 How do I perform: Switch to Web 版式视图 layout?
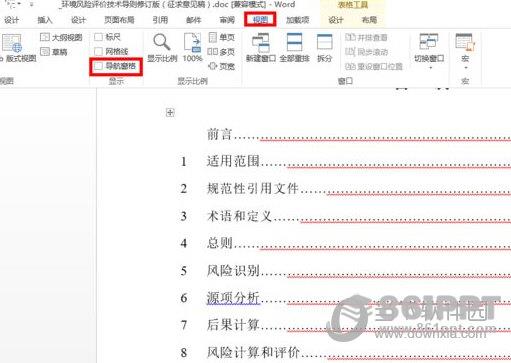coord(17,48)
